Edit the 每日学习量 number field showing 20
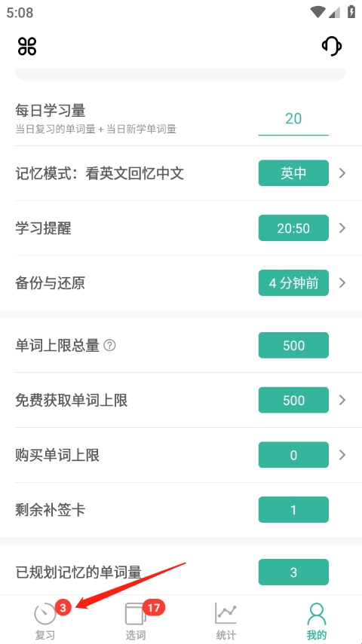The image size is (362, 644). click(x=293, y=119)
